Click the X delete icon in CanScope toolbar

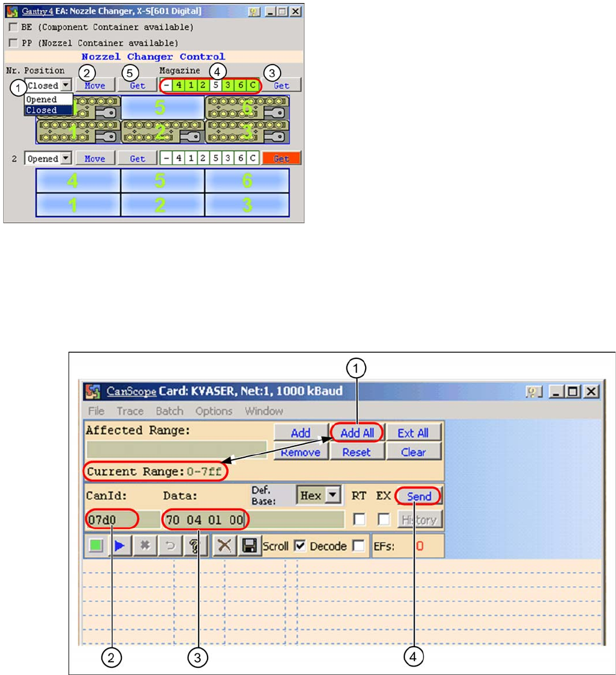point(224,545)
